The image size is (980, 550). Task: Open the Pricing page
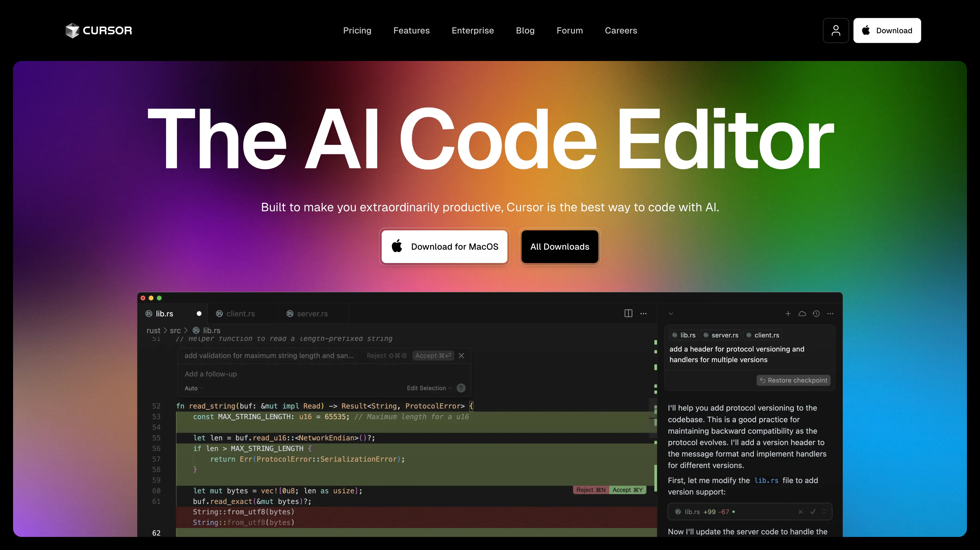357,30
